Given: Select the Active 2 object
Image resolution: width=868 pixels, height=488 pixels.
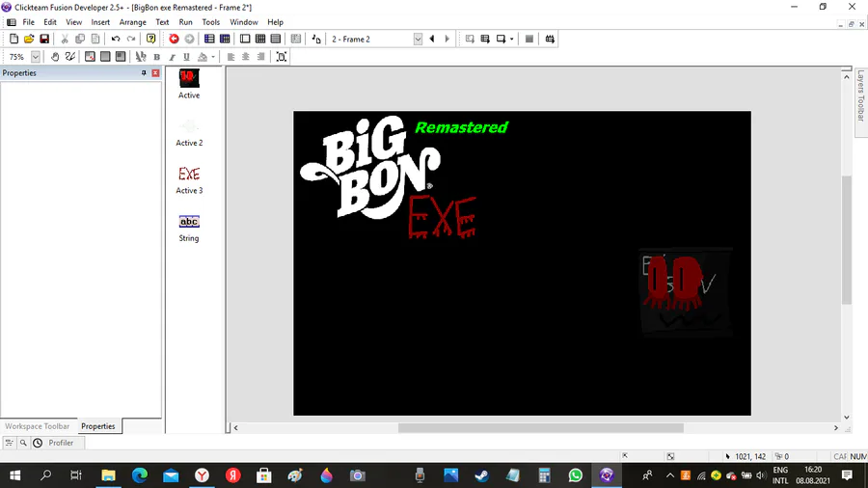Looking at the screenshot, I should [x=189, y=133].
